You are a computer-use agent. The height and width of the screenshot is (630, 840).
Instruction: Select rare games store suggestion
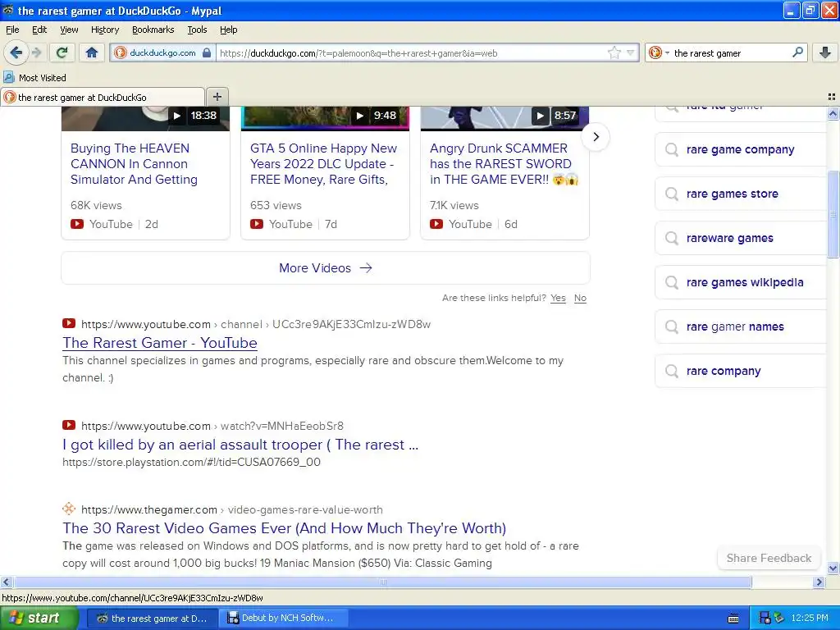[x=741, y=194]
